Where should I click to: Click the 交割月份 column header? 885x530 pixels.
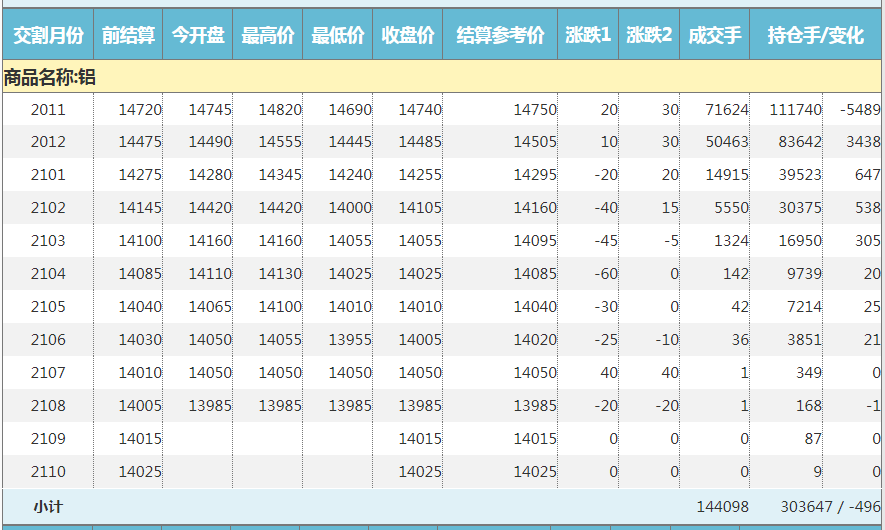pos(48,36)
